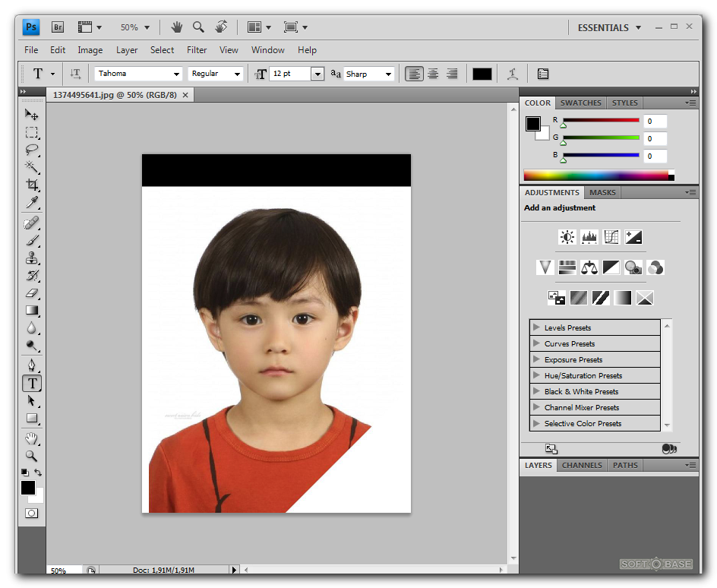
Task: Select the Rectangular Marquee tool
Action: 32,133
